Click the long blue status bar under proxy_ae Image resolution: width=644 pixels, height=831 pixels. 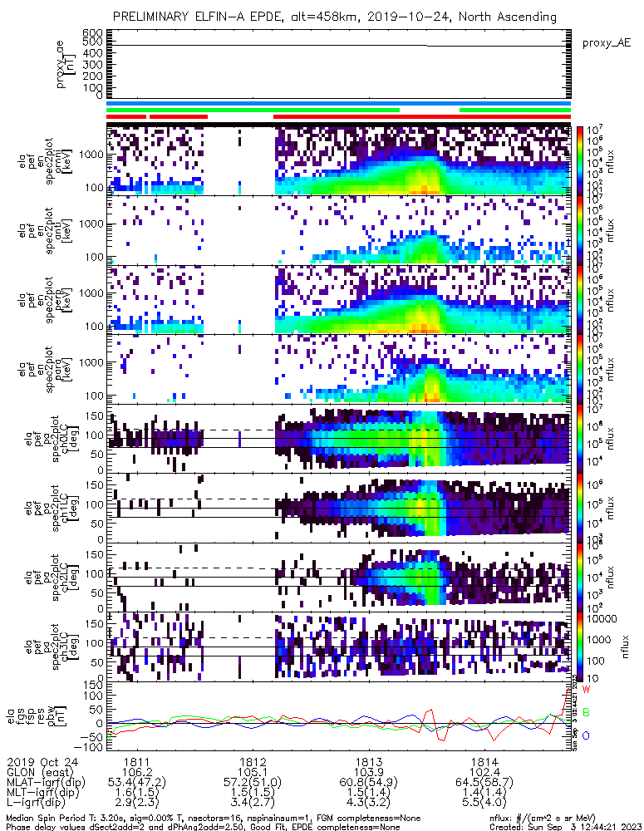[x=339, y=104]
